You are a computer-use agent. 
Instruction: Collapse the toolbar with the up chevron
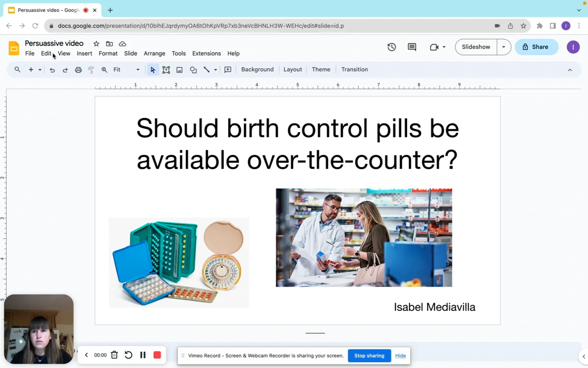tap(570, 70)
